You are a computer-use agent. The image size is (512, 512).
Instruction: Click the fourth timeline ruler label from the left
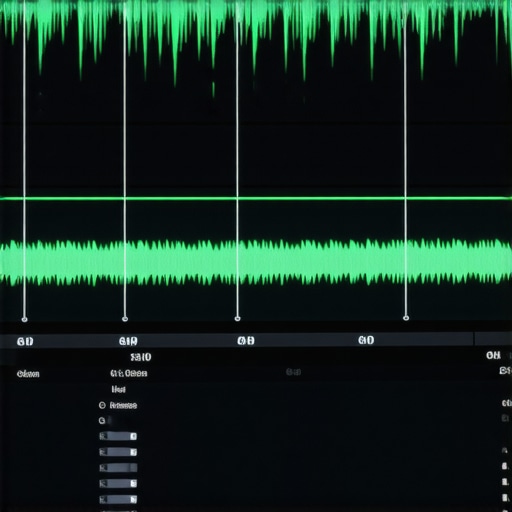pos(366,340)
